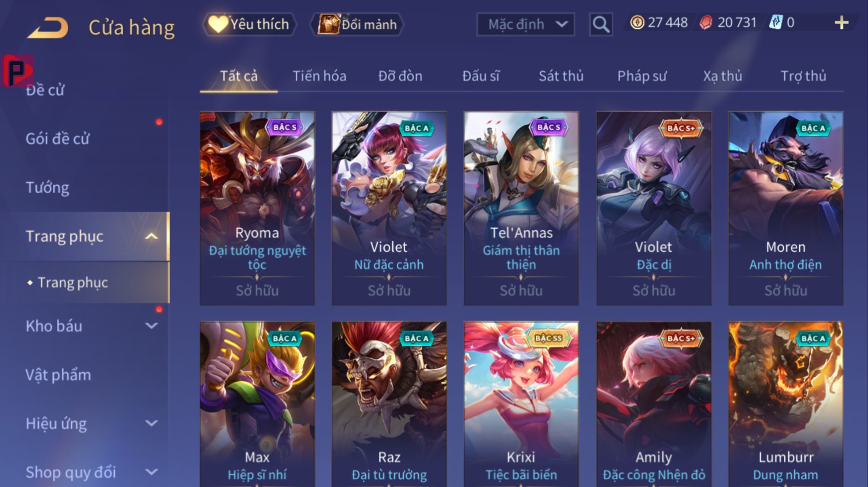
Task: Open Đổi mảnh chest icon
Action: coord(357,24)
